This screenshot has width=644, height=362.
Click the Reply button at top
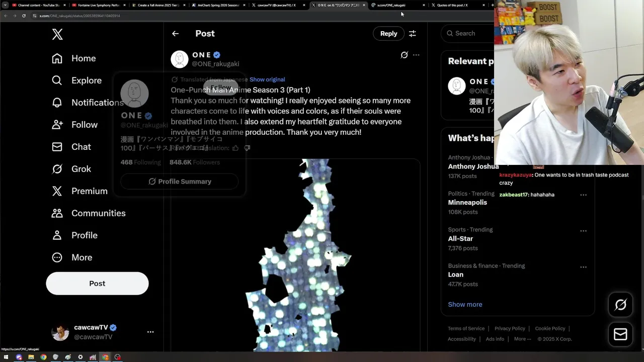coord(388,34)
